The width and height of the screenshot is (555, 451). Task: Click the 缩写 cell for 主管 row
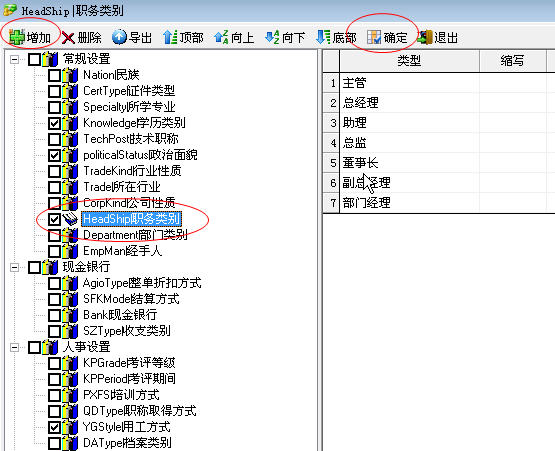[x=513, y=83]
